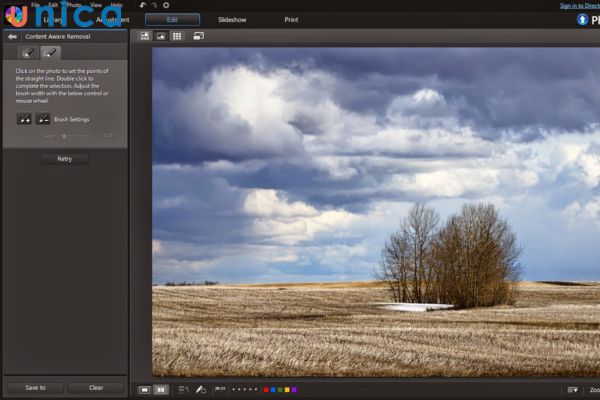Click the subtract-from-selection brush icon

tap(43, 119)
